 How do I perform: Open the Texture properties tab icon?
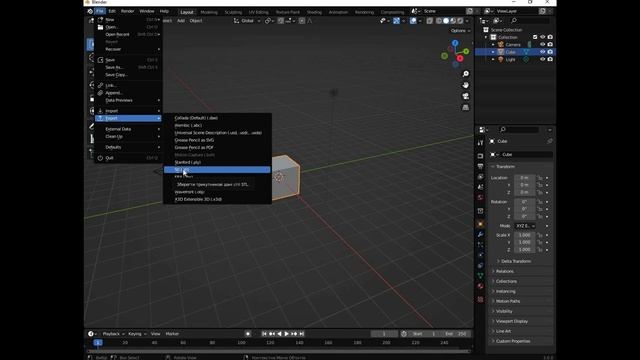[480, 299]
